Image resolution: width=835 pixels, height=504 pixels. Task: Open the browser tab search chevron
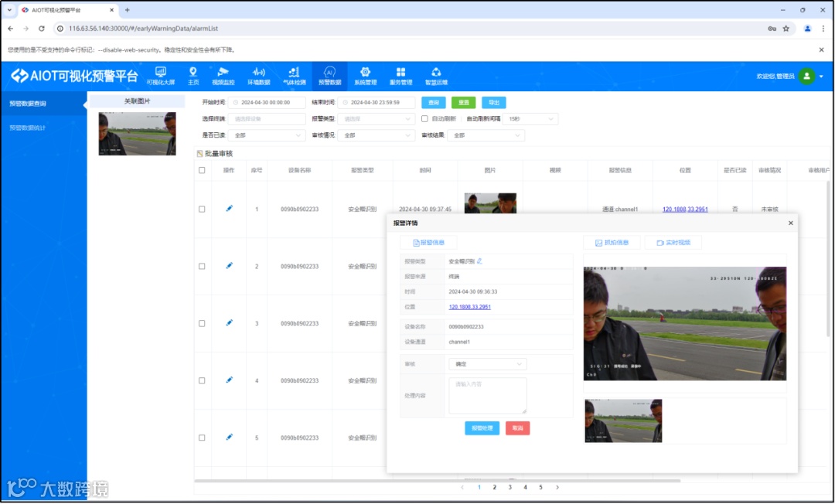[9, 10]
